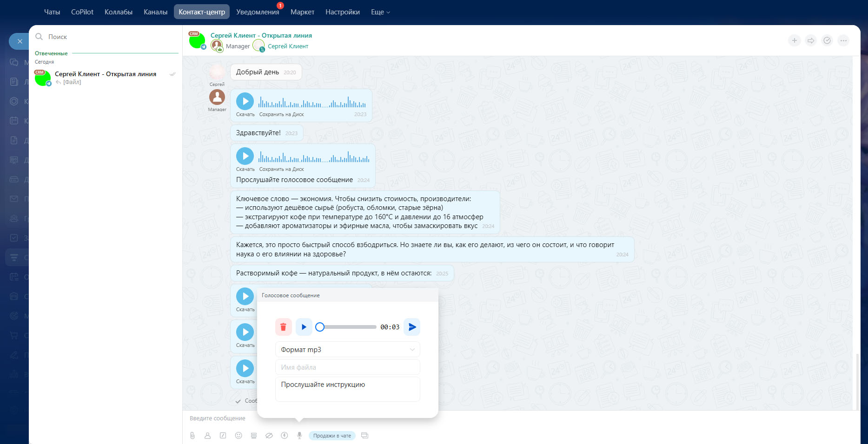
Task: Open the Еще menu in top navigation
Action: [380, 12]
